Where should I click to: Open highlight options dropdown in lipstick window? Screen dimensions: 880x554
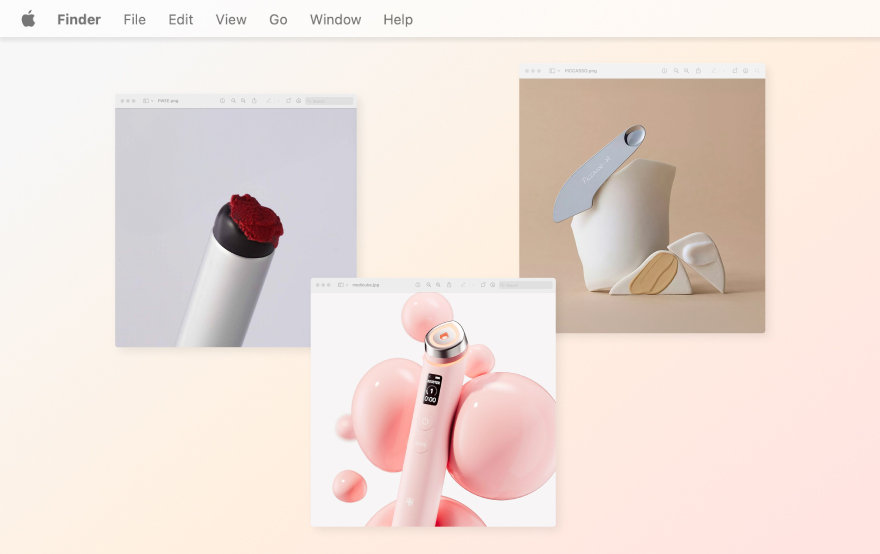tap(278, 101)
